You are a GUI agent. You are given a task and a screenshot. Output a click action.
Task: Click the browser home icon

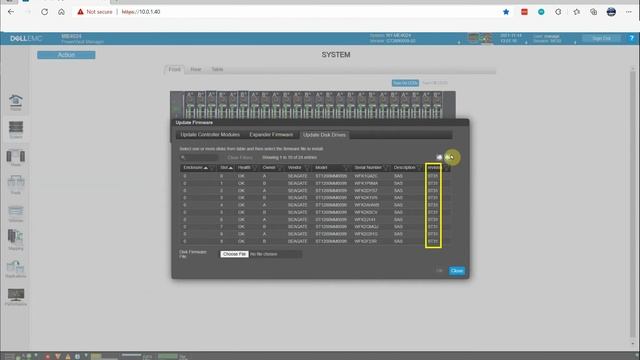point(61,12)
